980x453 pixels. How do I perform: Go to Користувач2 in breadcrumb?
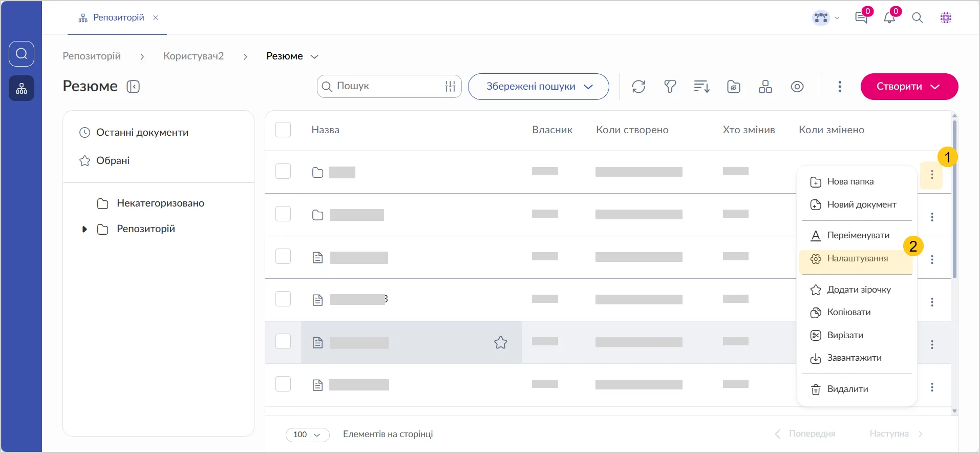coord(193,56)
